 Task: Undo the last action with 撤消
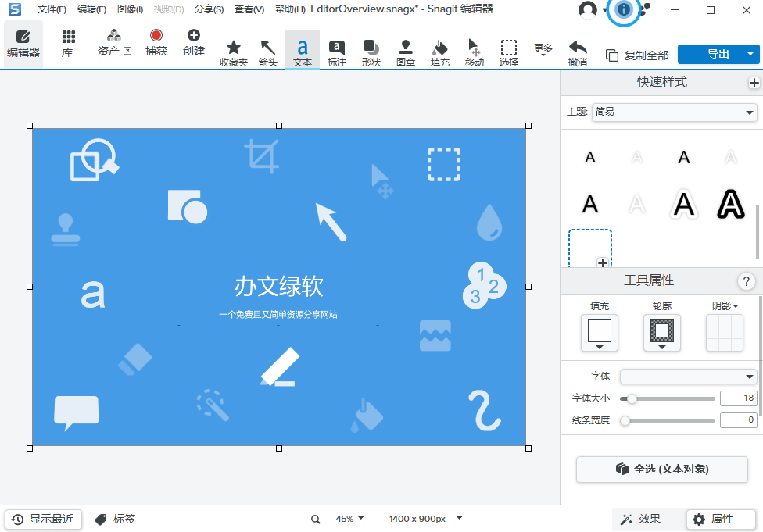578,53
